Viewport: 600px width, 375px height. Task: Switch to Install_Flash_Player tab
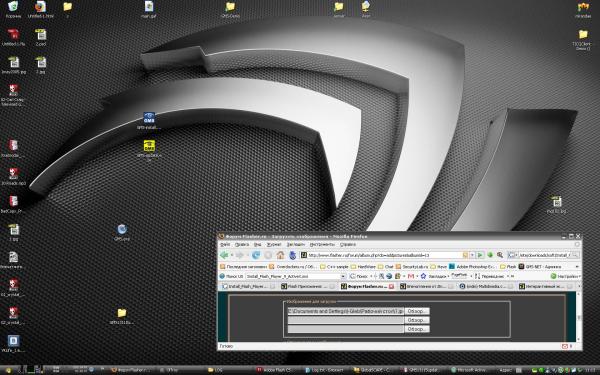[248, 286]
